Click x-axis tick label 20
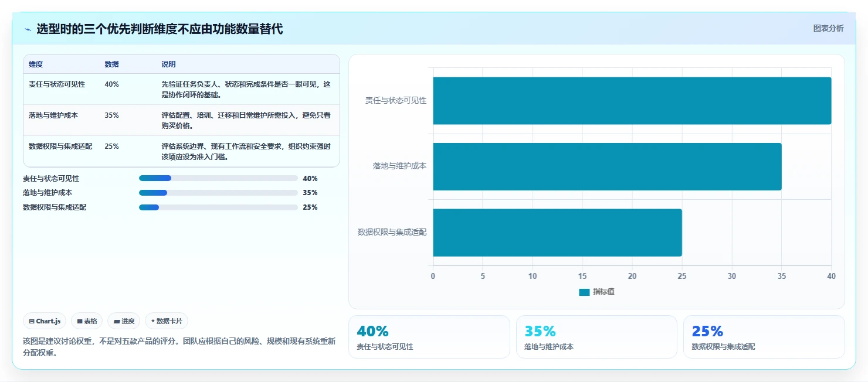This screenshot has width=868, height=382. (632, 276)
